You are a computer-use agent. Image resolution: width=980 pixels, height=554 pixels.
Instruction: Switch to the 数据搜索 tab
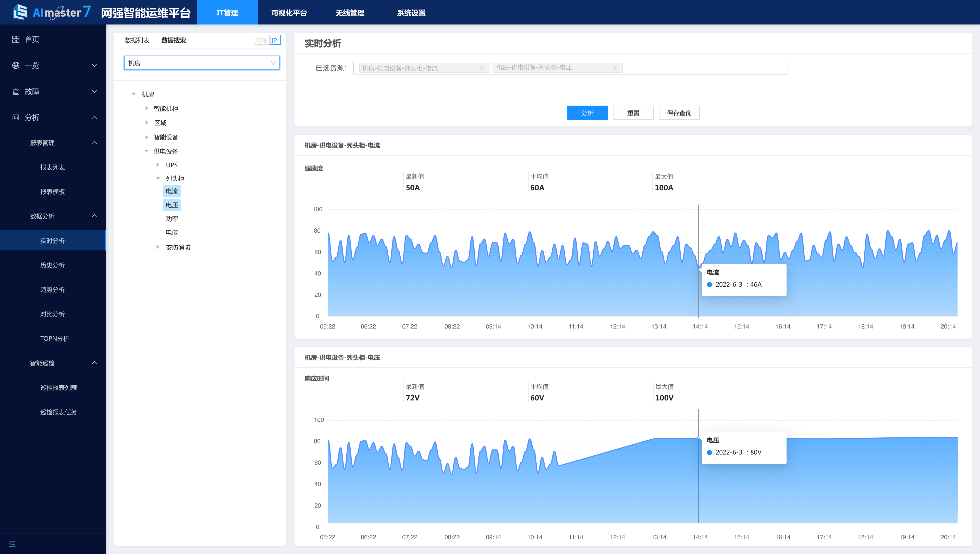[x=174, y=40]
